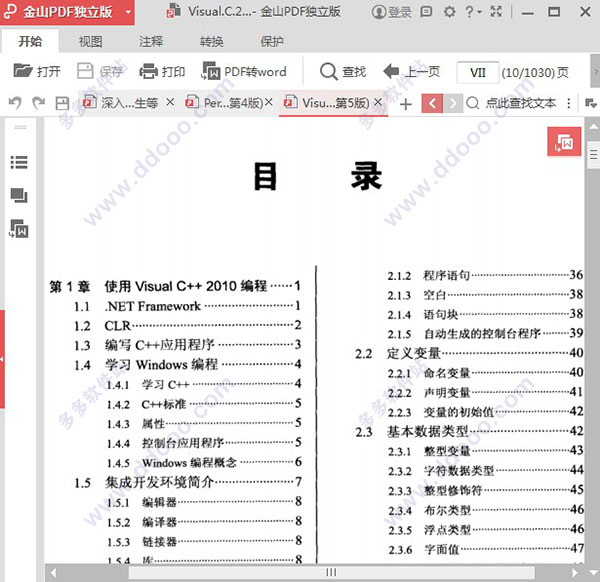Open the three-dot more options menu

[x=569, y=103]
